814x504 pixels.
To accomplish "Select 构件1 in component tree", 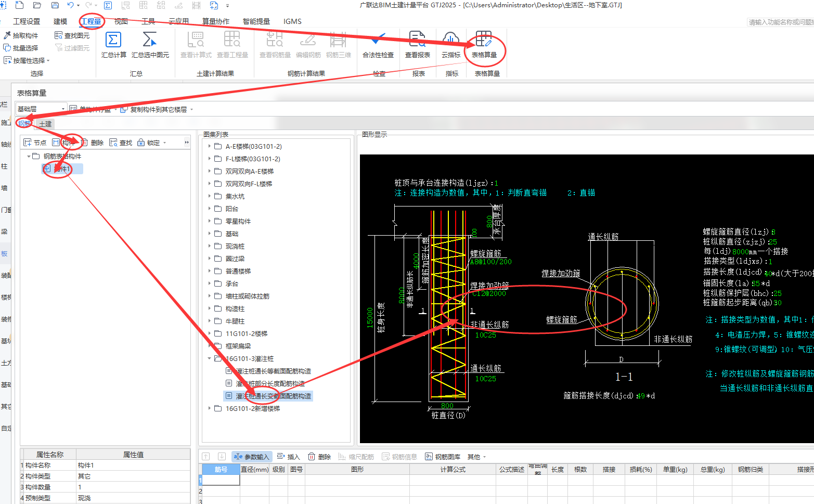I will 62,169.
